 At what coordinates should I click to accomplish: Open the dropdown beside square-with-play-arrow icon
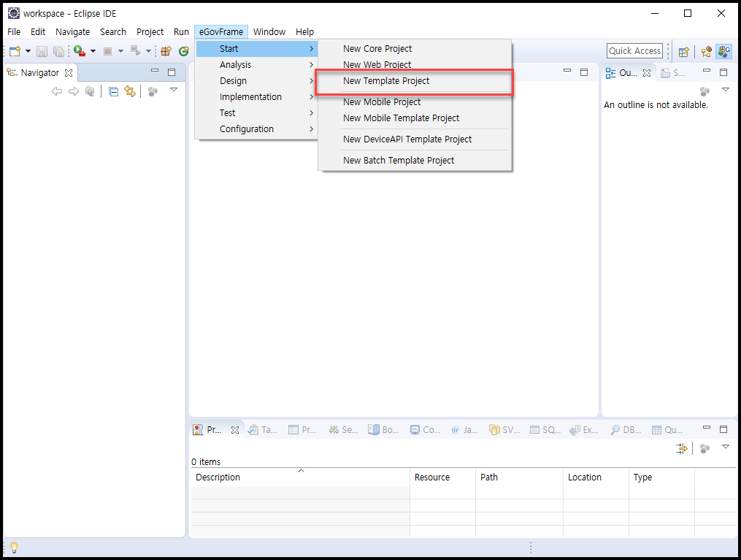tap(148, 51)
